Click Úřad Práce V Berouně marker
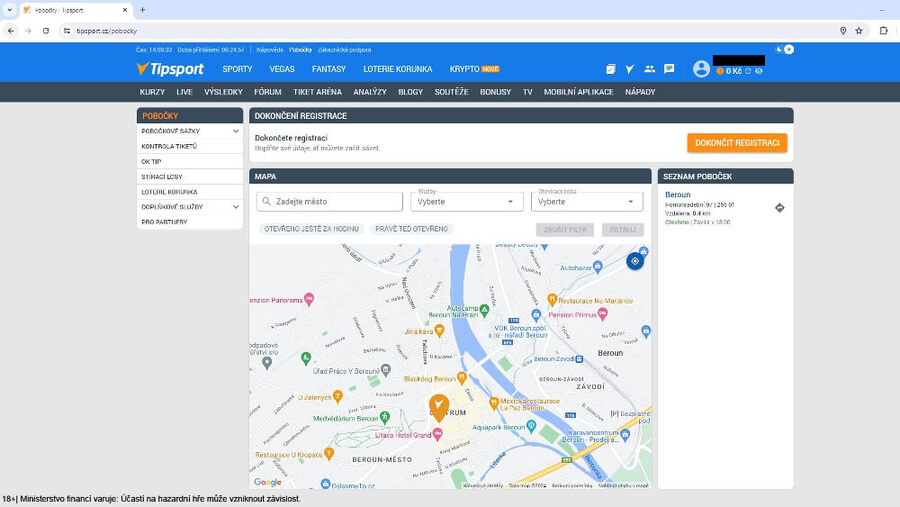 (x=386, y=370)
